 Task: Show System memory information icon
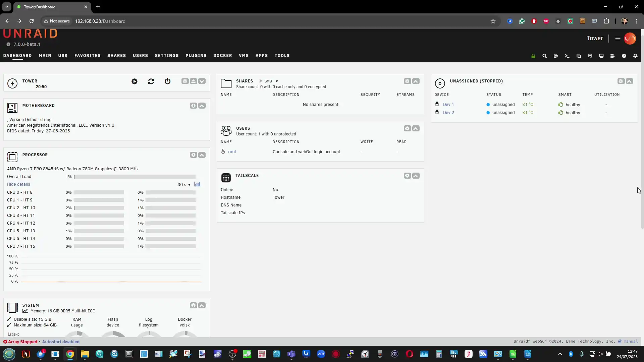[x=193, y=305]
